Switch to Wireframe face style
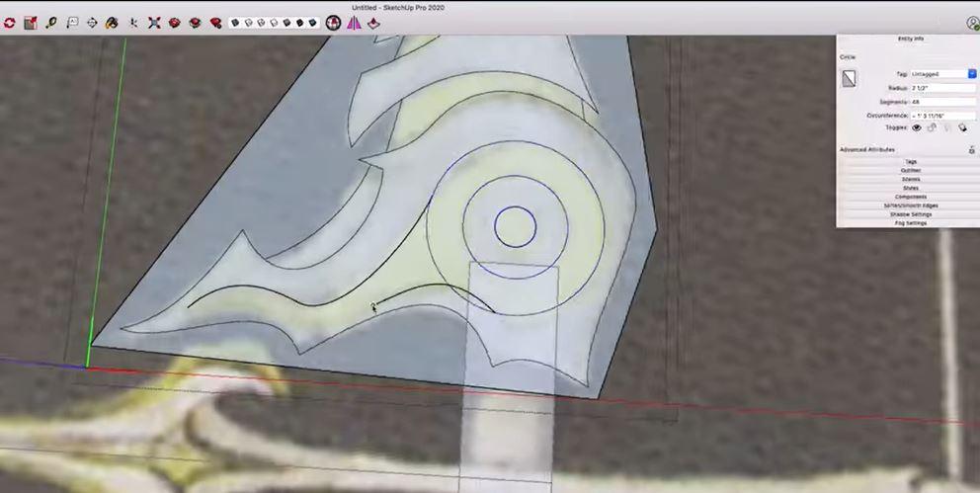 [261, 23]
